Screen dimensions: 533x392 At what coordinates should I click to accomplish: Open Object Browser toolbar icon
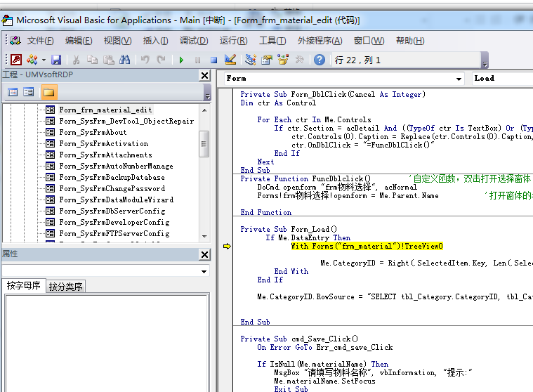click(x=283, y=60)
